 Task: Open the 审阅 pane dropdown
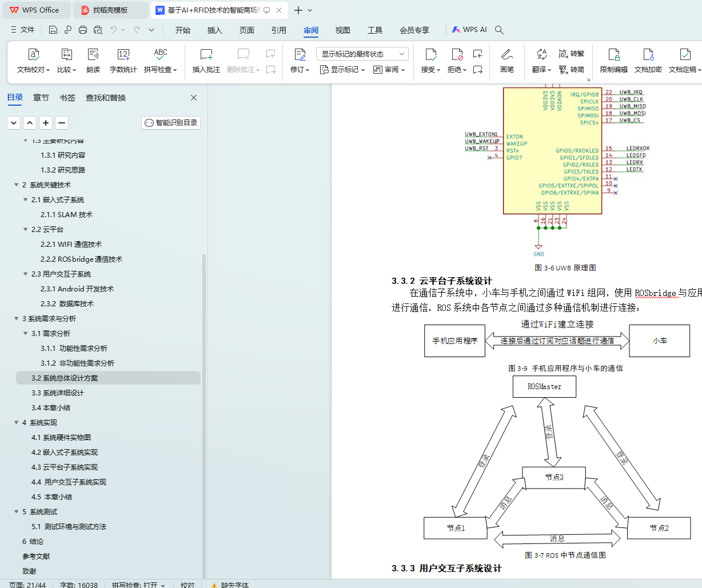(x=389, y=70)
